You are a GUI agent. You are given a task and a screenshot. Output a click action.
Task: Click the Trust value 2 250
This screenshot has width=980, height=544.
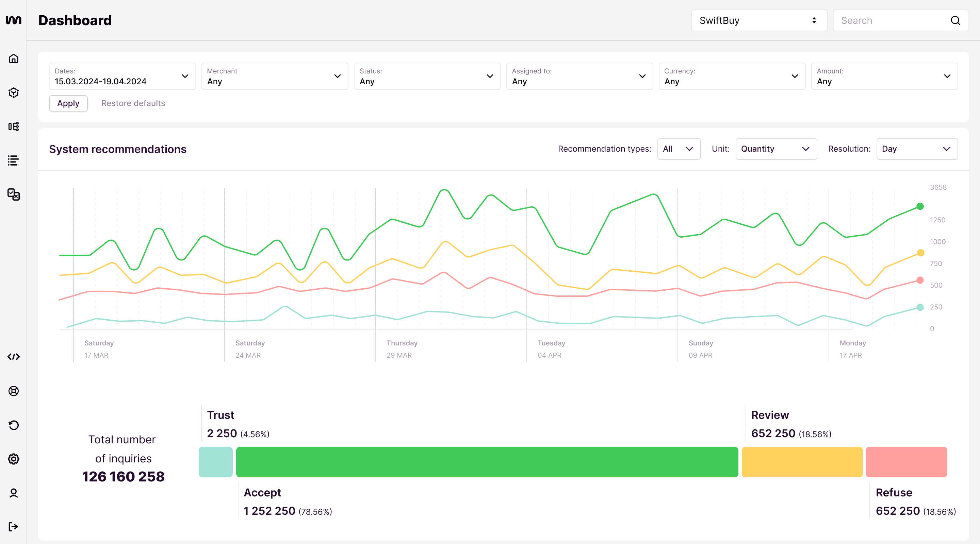point(222,434)
